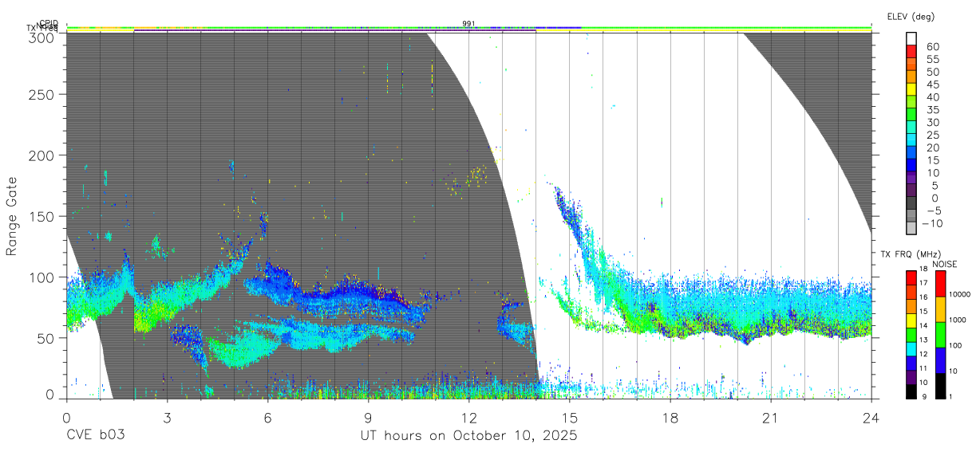Image resolution: width=980 pixels, height=452 pixels.
Task: Click the '200' range gate tick label
Action: [41, 155]
